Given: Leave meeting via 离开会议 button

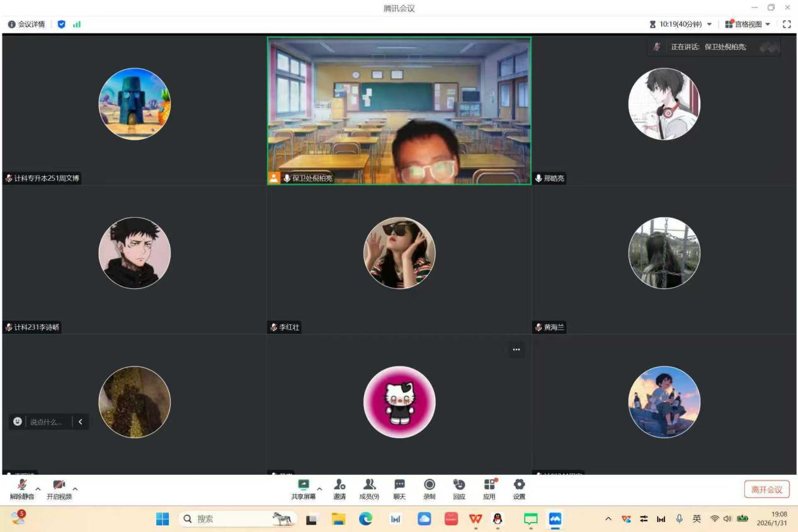Looking at the screenshot, I should pos(767,489).
